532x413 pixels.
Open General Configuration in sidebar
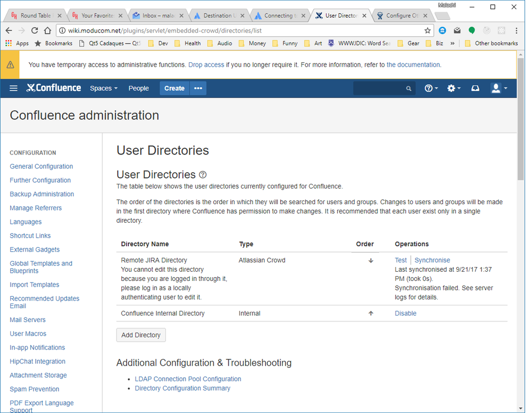(x=42, y=166)
